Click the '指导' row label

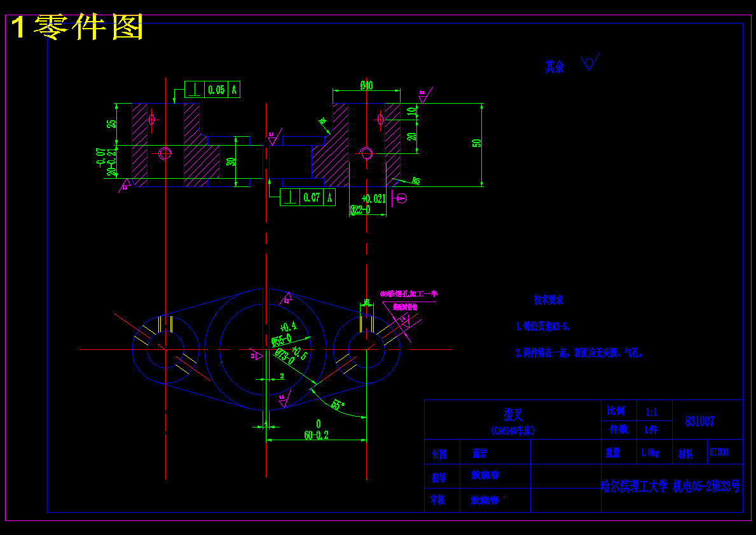[439, 478]
